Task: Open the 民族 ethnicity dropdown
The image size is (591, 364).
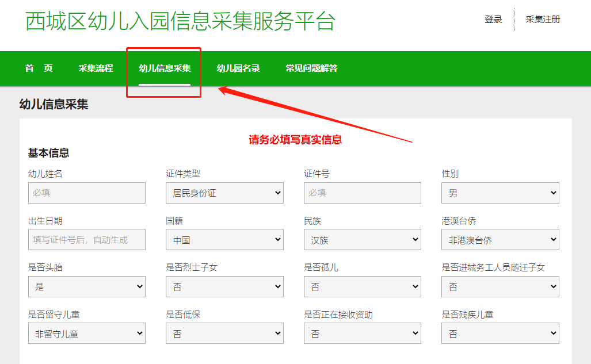Action: click(362, 240)
